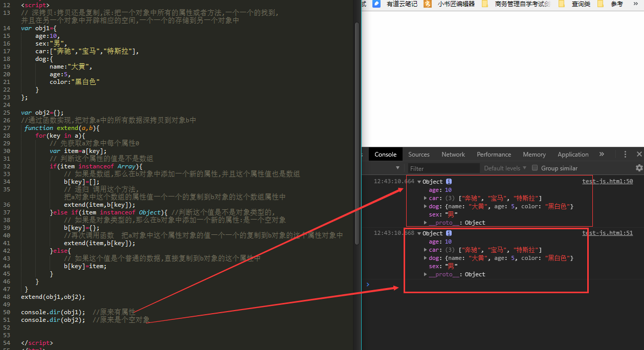Image resolution: width=644 pixels, height=350 pixels.
Task: Click the bookmarks bar overflow chevron
Action: tap(636, 4)
